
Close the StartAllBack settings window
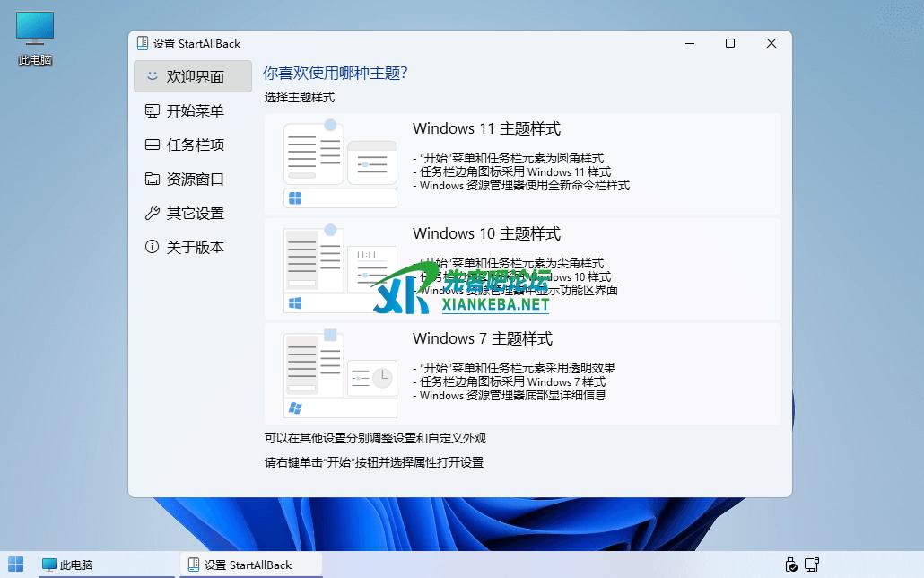click(x=771, y=43)
